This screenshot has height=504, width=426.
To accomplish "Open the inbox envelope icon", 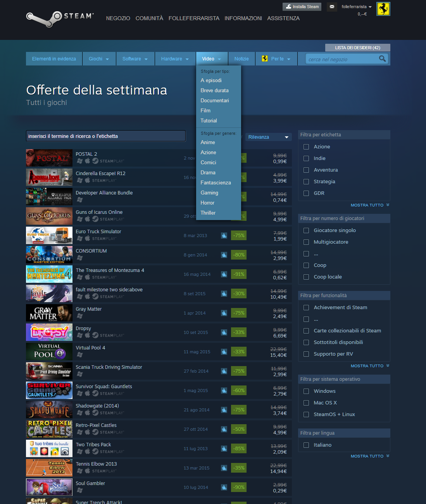I will click(x=332, y=7).
